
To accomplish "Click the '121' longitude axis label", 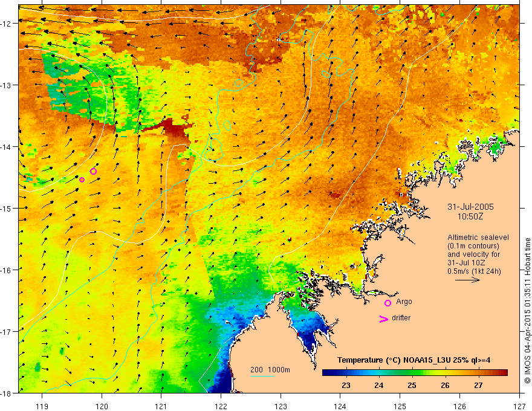I will [x=161, y=407].
